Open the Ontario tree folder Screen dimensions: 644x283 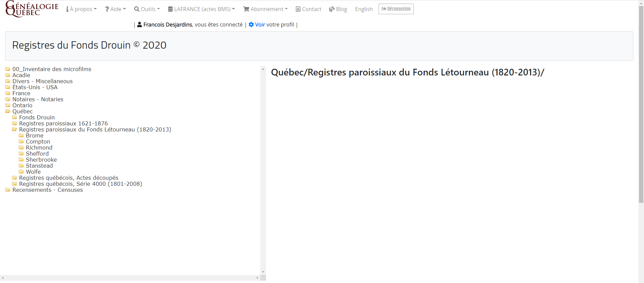coord(22,105)
